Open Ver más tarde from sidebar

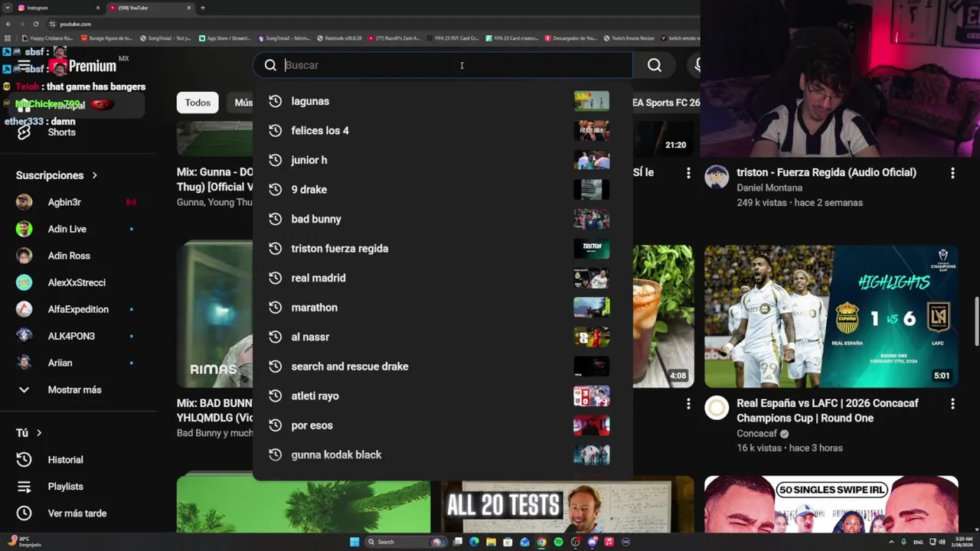click(x=77, y=514)
